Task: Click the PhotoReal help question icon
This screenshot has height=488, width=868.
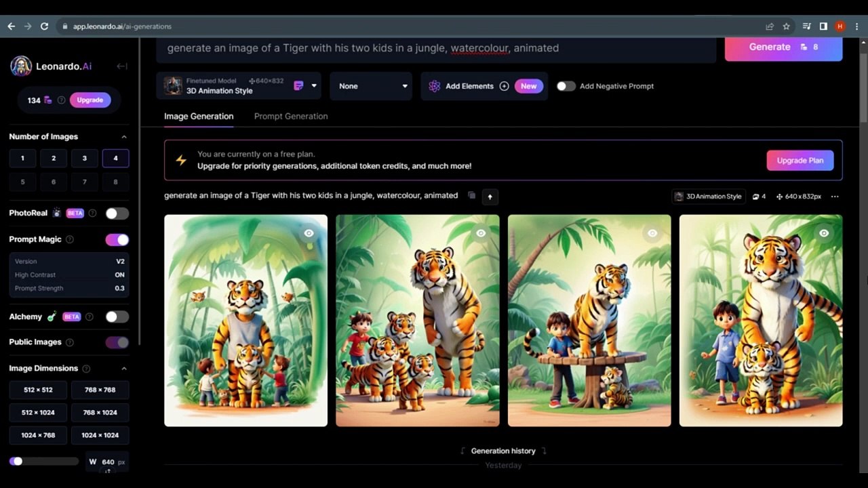Action: (x=92, y=213)
